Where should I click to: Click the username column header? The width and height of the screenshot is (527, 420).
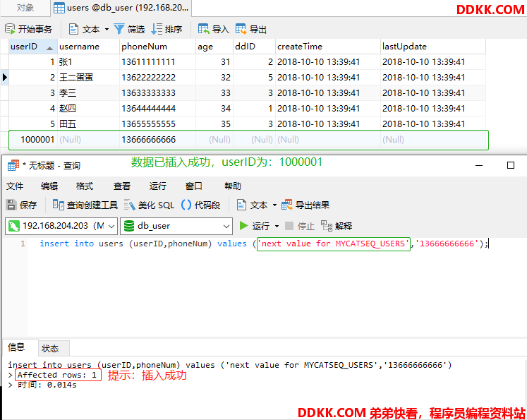tap(88, 47)
